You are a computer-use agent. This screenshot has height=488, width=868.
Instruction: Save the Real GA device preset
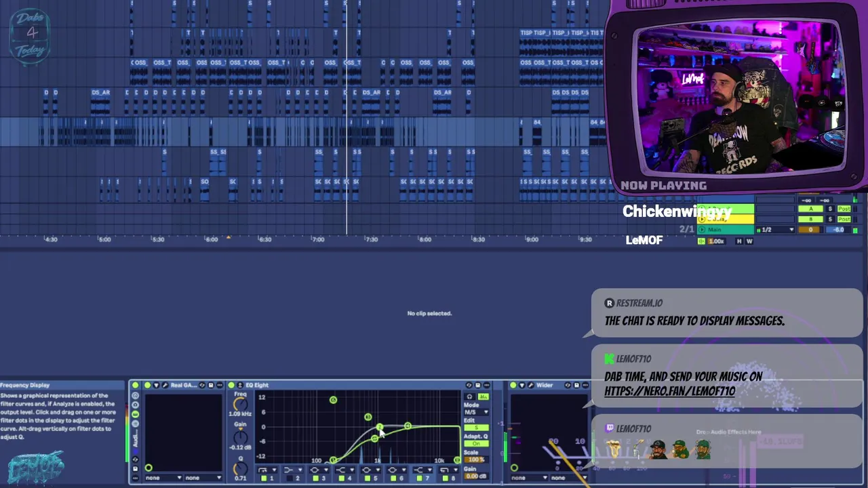click(x=211, y=385)
